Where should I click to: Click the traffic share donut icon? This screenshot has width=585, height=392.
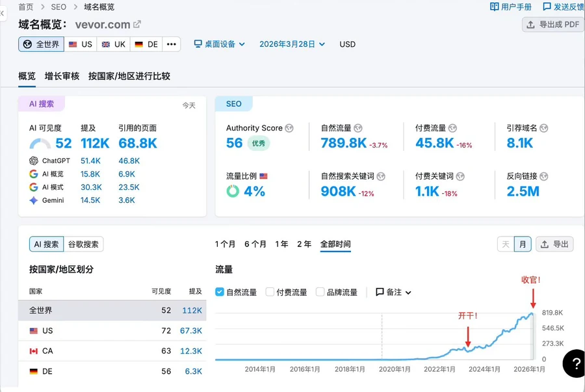(x=233, y=191)
